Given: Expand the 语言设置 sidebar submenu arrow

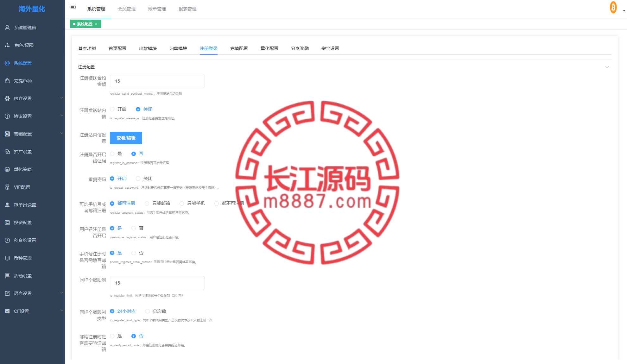Looking at the screenshot, I should click(62, 293).
